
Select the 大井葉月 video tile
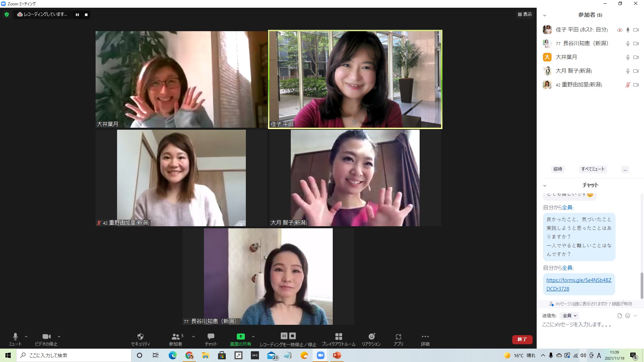[x=181, y=79]
